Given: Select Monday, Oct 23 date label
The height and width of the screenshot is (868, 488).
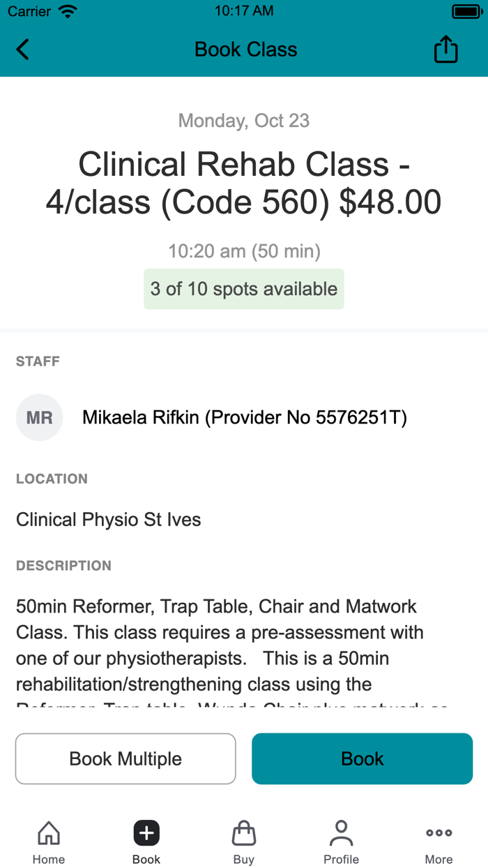Looking at the screenshot, I should tap(243, 120).
